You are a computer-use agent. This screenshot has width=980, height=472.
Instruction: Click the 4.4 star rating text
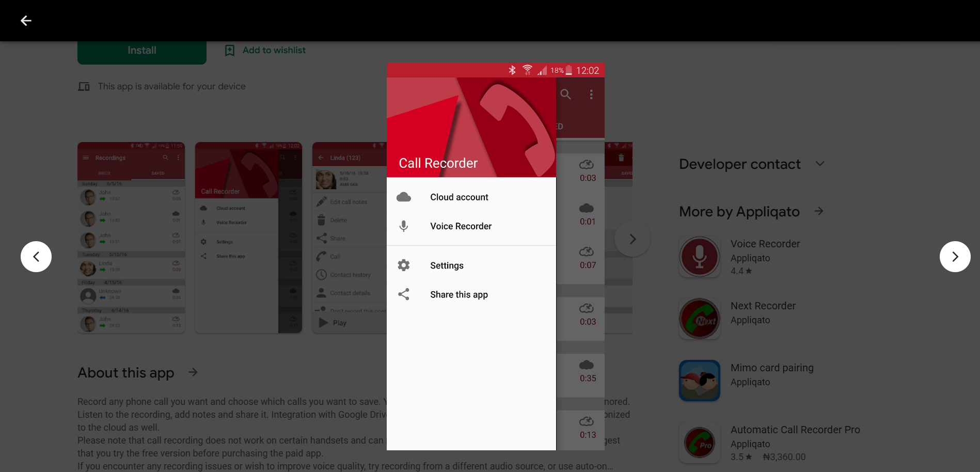pyautogui.click(x=741, y=271)
